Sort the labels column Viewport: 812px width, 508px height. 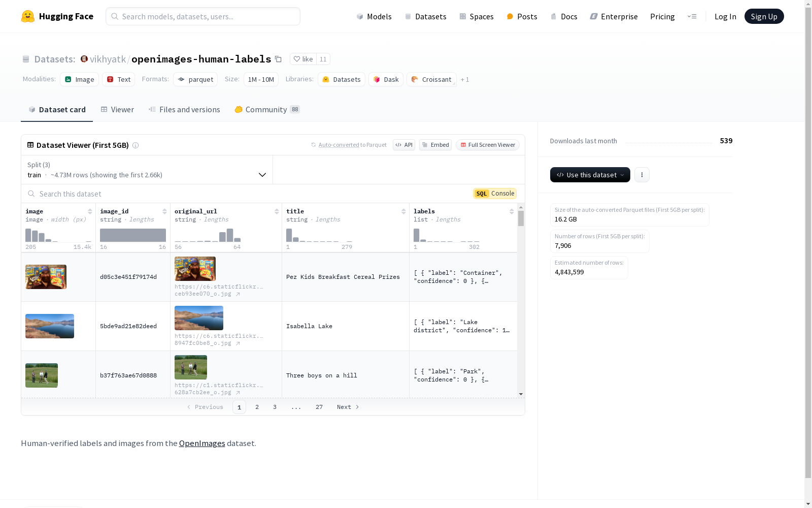click(512, 211)
